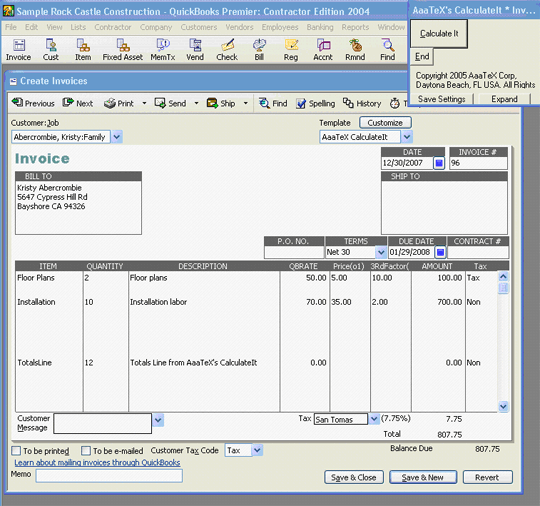Toggle the To be e-mailed checkbox
The image size is (540, 506).
pos(86,451)
